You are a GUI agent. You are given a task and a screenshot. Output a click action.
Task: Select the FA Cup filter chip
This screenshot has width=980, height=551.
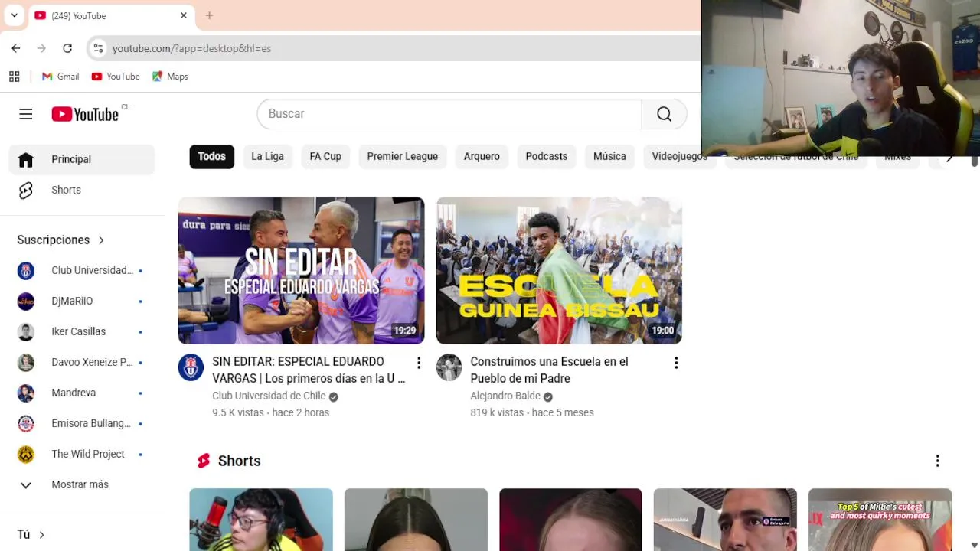(x=325, y=156)
